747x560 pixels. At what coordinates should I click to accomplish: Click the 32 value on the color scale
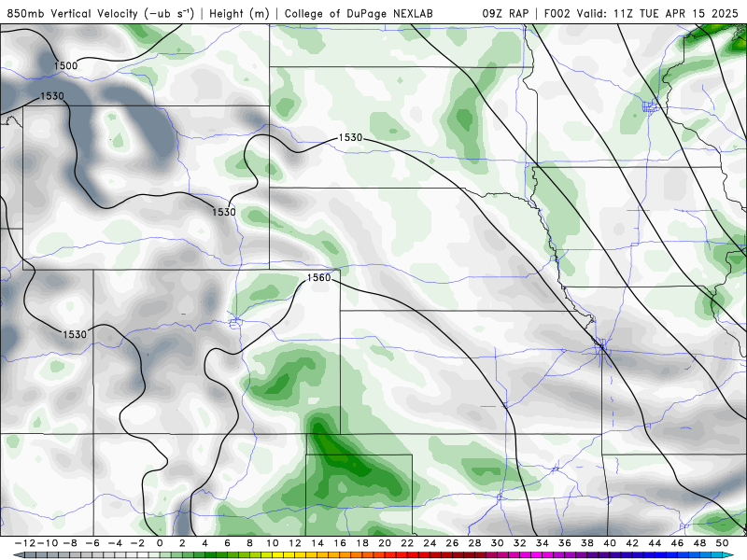click(520, 543)
